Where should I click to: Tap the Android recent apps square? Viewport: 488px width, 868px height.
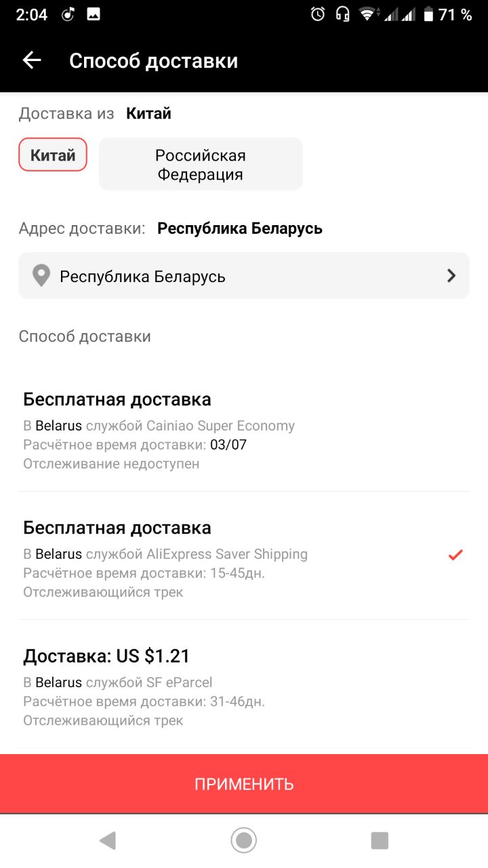pos(380,841)
